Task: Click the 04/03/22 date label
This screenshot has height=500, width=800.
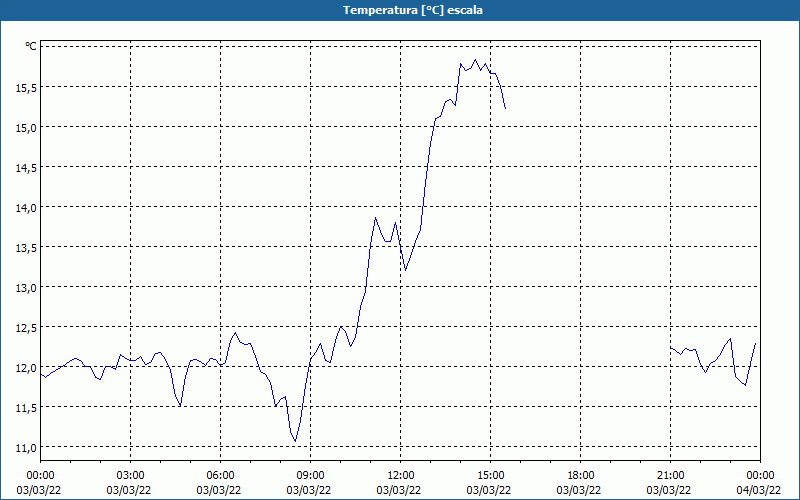Action: tap(759, 490)
